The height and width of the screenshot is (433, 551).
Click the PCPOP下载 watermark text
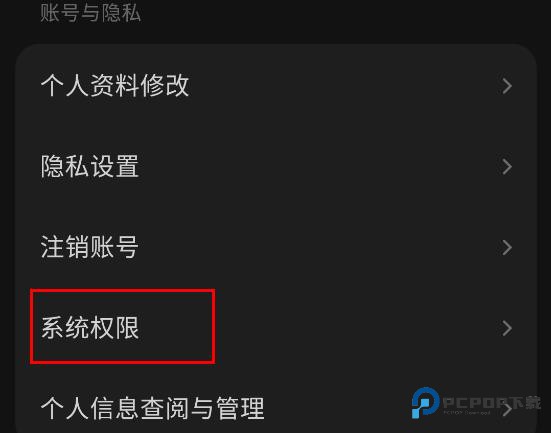(491, 402)
